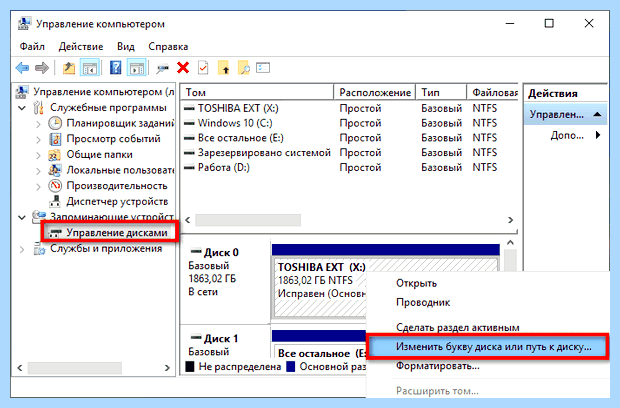Collapse the Запоминающие устройства tree node

22,217
